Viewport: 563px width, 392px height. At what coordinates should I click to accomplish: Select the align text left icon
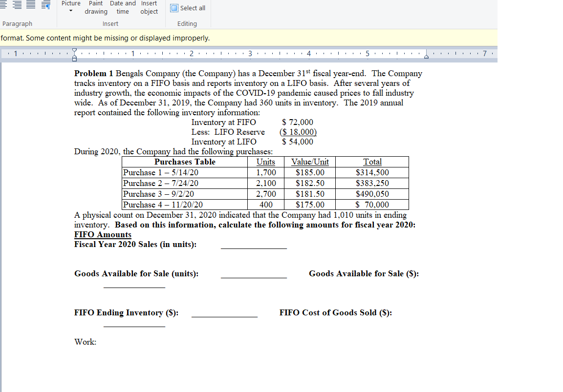(x=4, y=5)
